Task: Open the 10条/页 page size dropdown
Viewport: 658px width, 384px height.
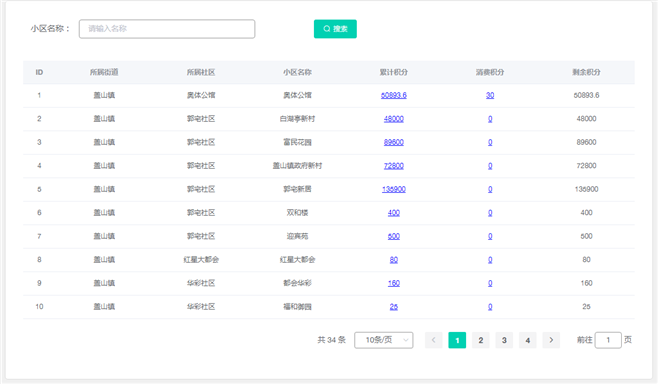Action: [x=384, y=340]
